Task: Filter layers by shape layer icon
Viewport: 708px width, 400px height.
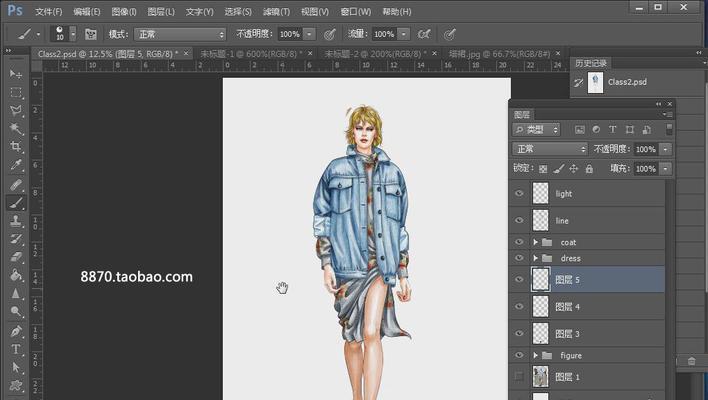Action: pos(629,130)
